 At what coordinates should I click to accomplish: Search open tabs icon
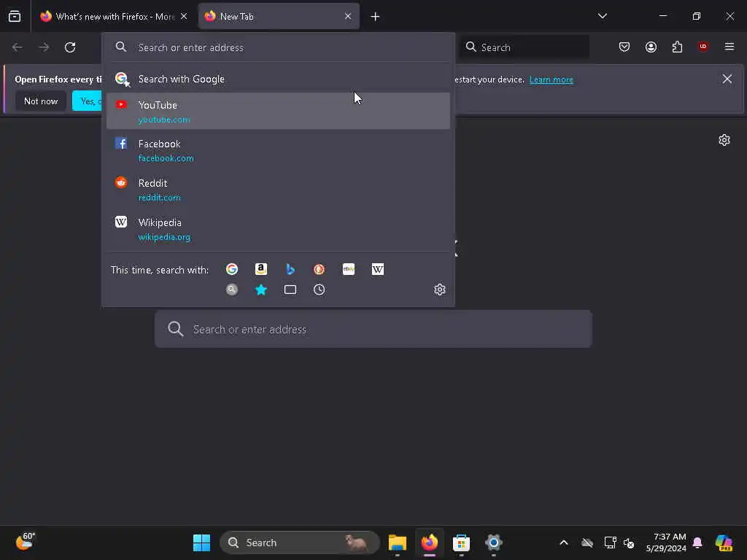pyautogui.click(x=290, y=289)
